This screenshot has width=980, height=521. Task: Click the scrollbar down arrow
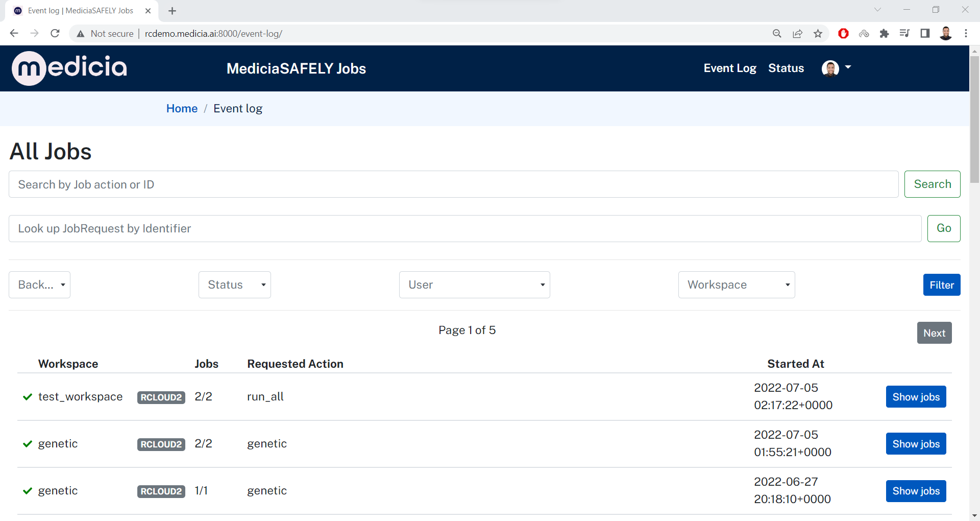(974, 515)
